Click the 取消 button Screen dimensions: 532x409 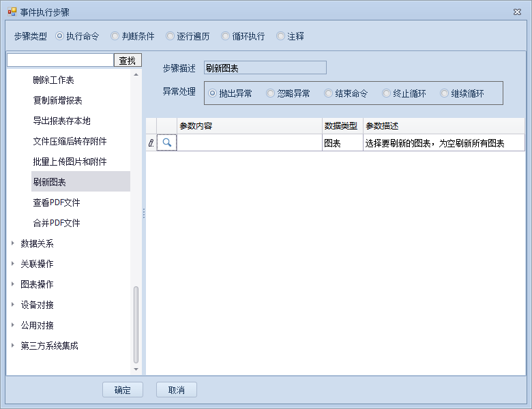(x=176, y=390)
